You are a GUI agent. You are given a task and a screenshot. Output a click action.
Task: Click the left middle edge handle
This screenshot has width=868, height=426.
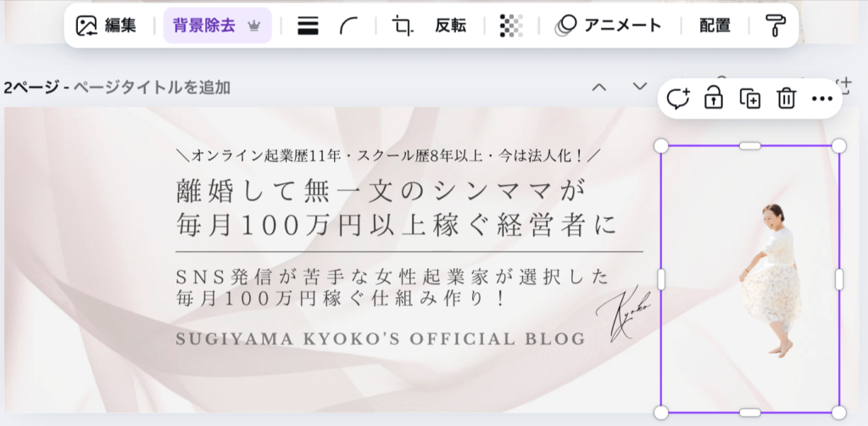coord(661,279)
